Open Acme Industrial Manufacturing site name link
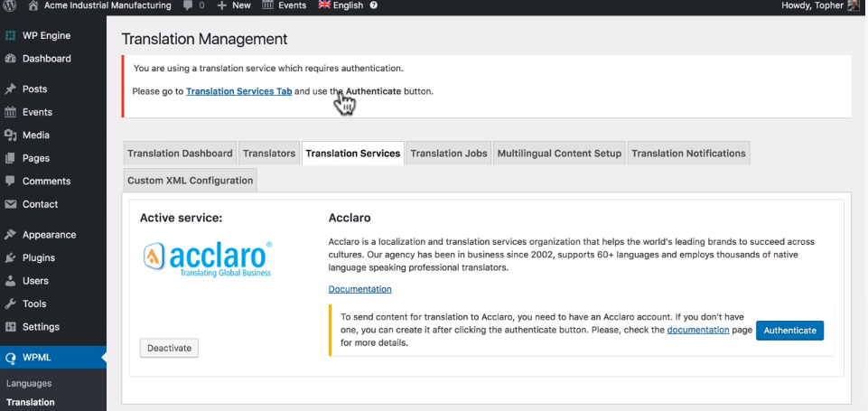The image size is (868, 411). point(107,5)
